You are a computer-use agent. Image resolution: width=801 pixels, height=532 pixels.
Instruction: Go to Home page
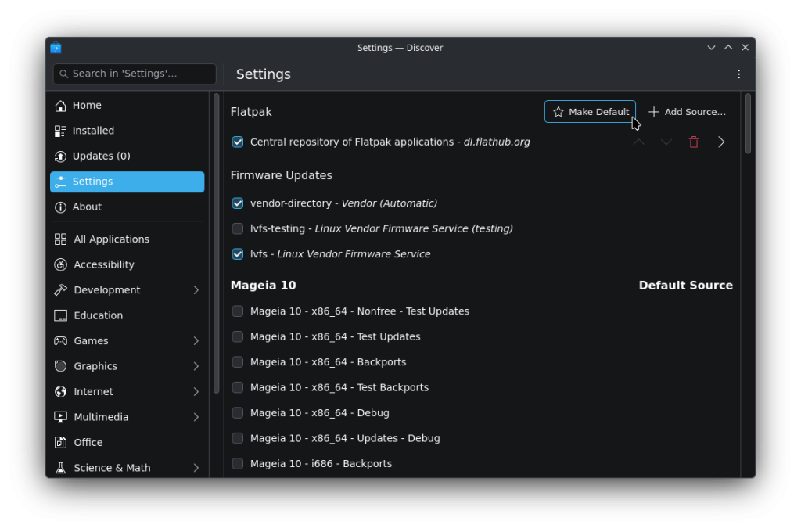pos(128,106)
